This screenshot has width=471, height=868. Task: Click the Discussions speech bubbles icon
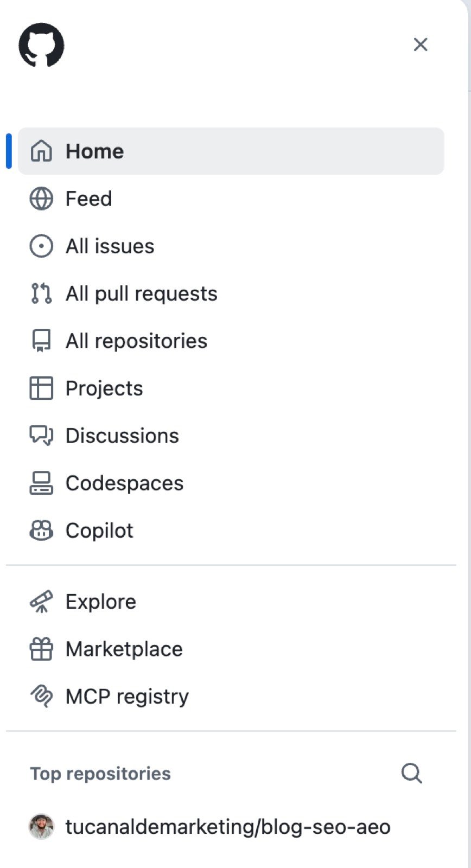pos(41,436)
